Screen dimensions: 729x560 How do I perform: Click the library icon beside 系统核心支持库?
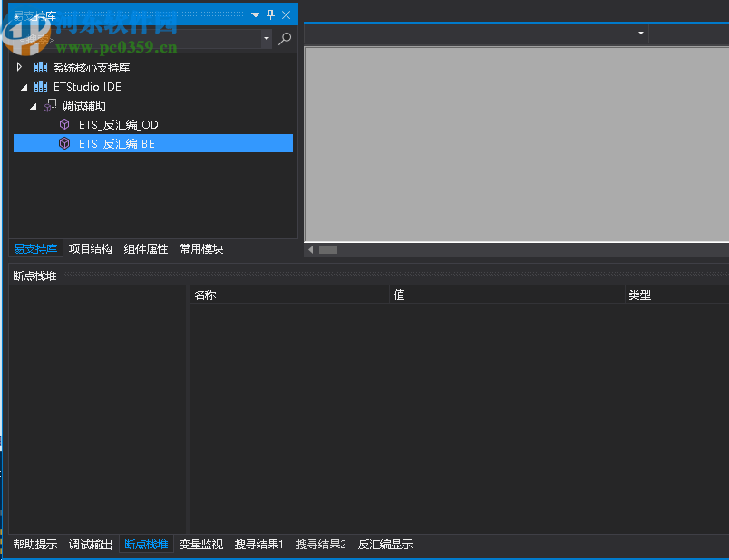[40, 66]
